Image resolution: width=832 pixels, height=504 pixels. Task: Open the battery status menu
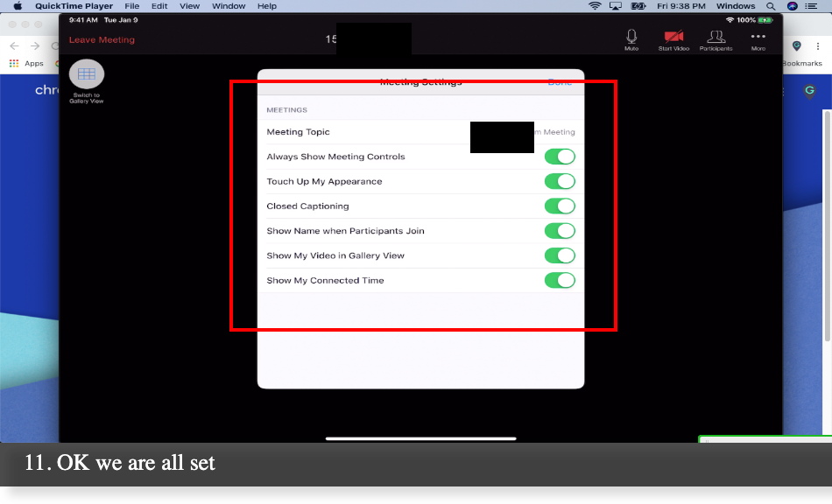638,6
